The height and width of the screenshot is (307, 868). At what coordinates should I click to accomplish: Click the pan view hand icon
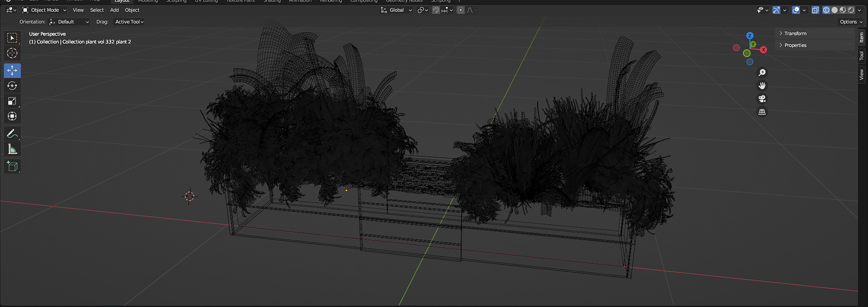point(762,86)
